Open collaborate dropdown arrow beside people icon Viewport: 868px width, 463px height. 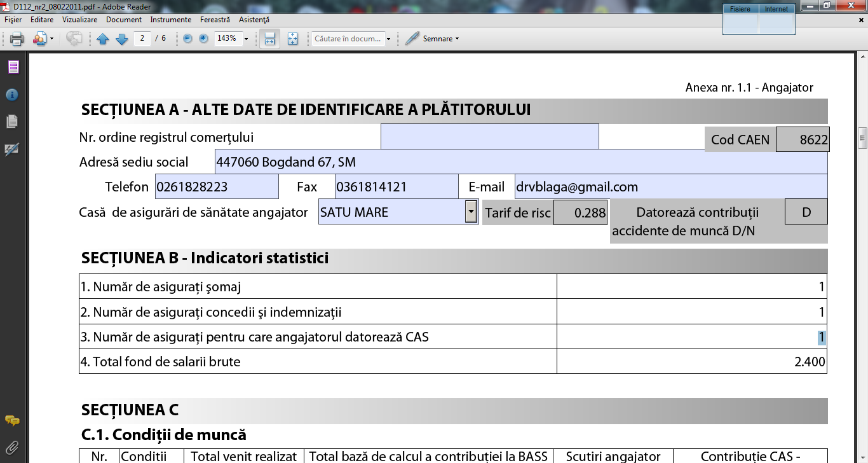(x=51, y=39)
